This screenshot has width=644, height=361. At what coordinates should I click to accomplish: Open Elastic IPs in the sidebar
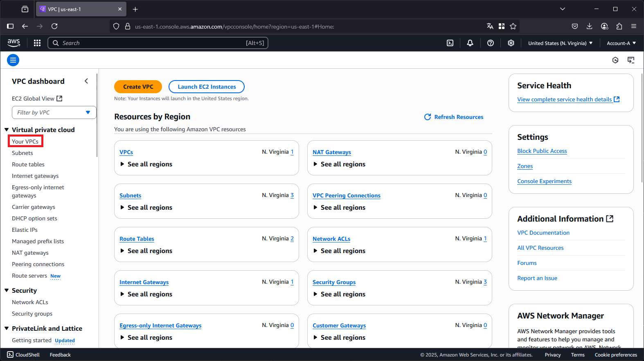pos(25,230)
